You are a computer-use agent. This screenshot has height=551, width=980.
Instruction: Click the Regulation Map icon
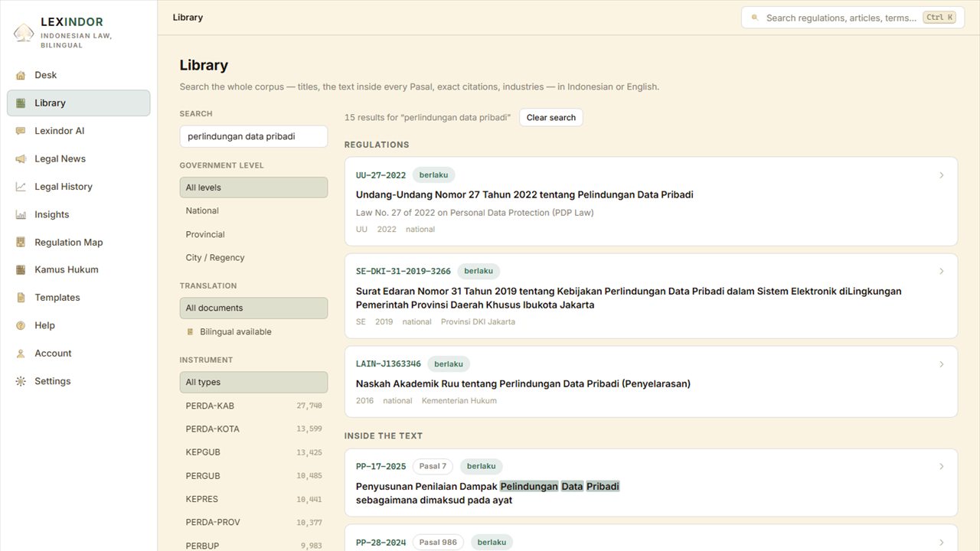[21, 243]
